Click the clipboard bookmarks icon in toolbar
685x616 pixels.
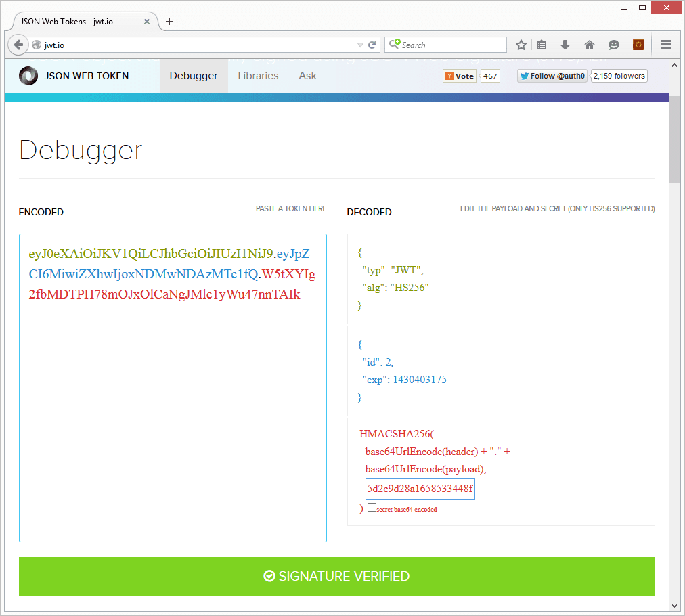click(x=542, y=44)
